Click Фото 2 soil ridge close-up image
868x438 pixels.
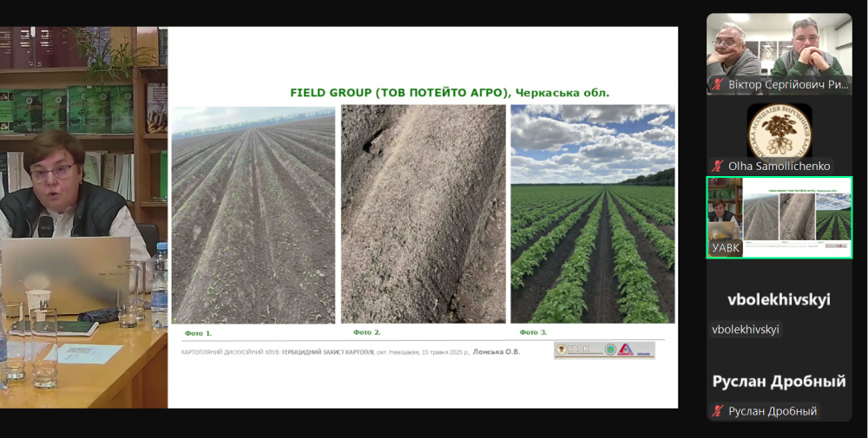coord(423,214)
